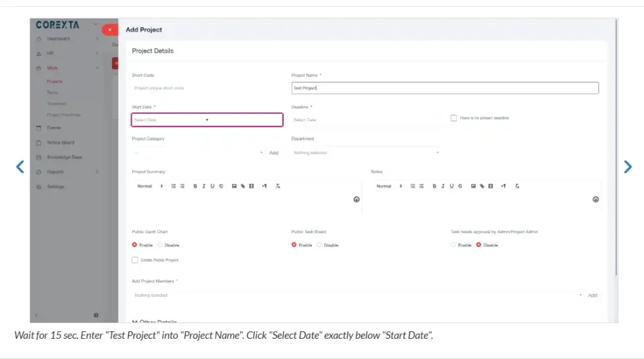Image resolution: width=644 pixels, height=359 pixels.
Task: Open Knowledge Base in sidebar
Action: coord(64,157)
